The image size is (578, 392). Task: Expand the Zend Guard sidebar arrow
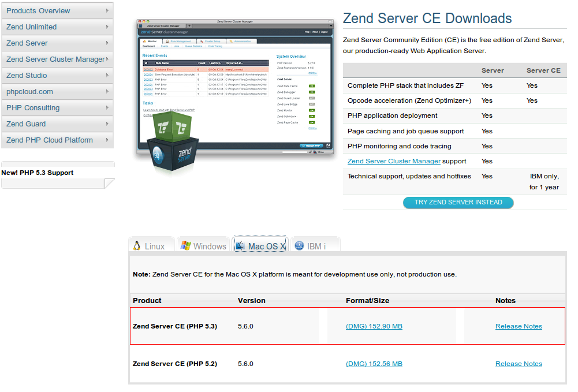pos(109,124)
